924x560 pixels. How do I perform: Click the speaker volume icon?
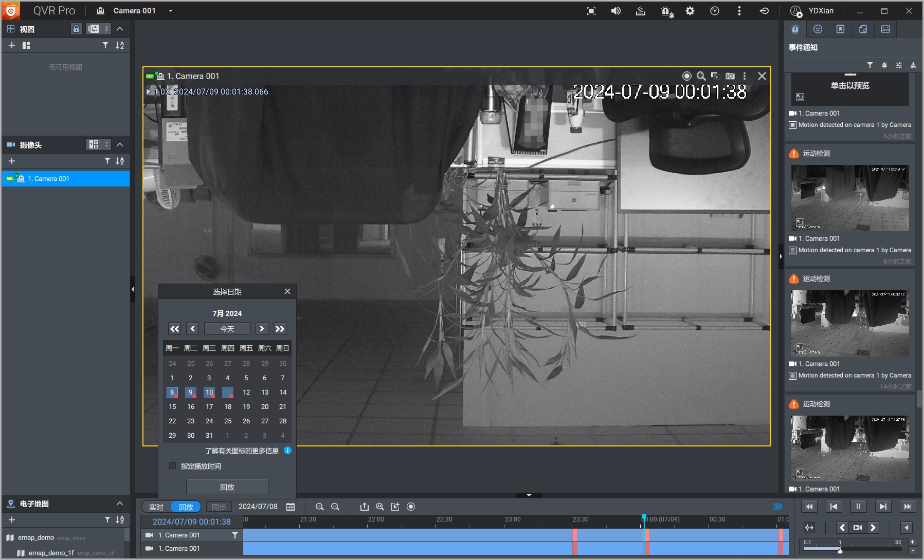coord(615,11)
